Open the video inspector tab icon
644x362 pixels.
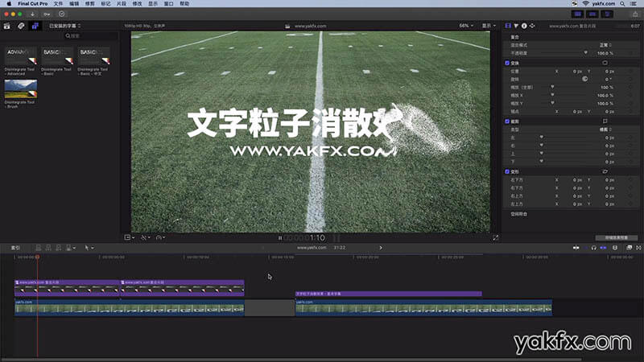point(508,26)
